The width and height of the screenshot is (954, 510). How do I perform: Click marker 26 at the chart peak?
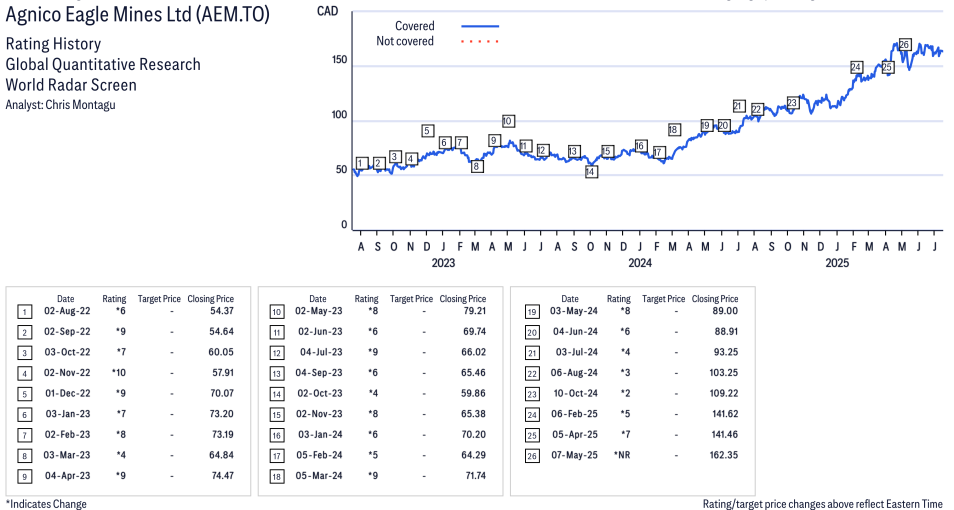pyautogui.click(x=904, y=44)
